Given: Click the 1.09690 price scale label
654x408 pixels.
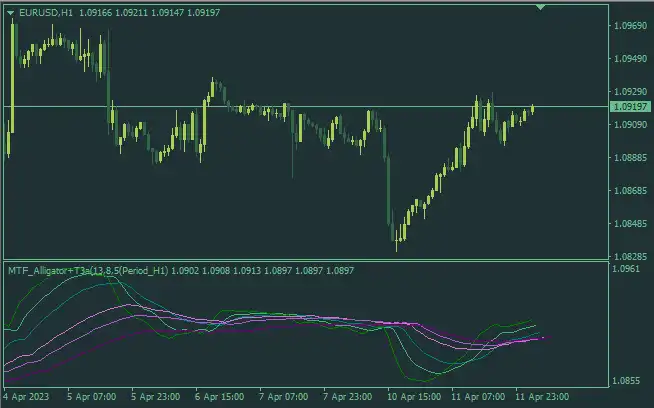Looking at the screenshot, I should point(630,26).
